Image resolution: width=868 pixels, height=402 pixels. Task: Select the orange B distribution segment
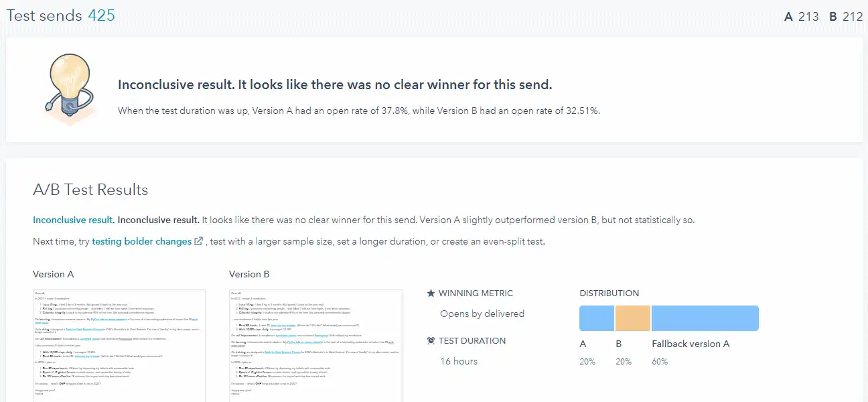tap(632, 318)
